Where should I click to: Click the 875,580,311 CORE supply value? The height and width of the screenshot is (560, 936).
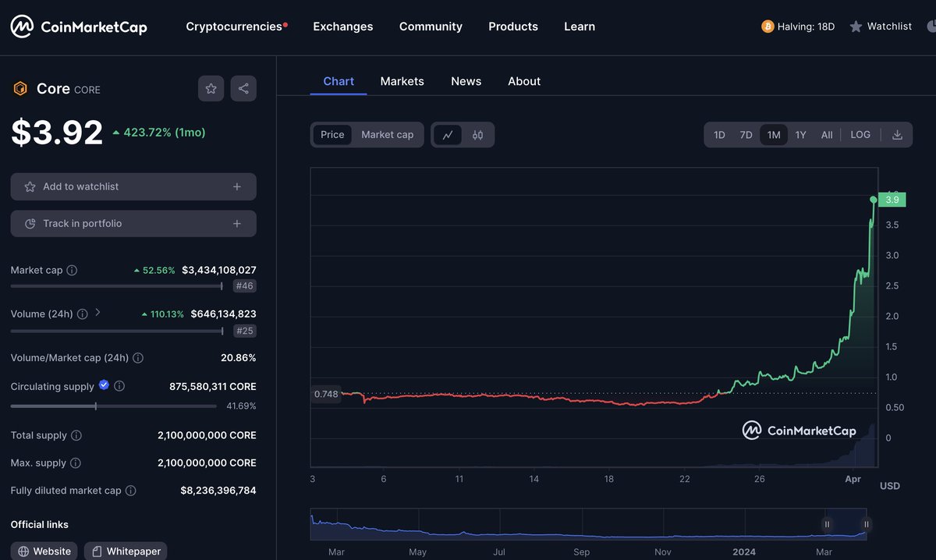tap(213, 386)
